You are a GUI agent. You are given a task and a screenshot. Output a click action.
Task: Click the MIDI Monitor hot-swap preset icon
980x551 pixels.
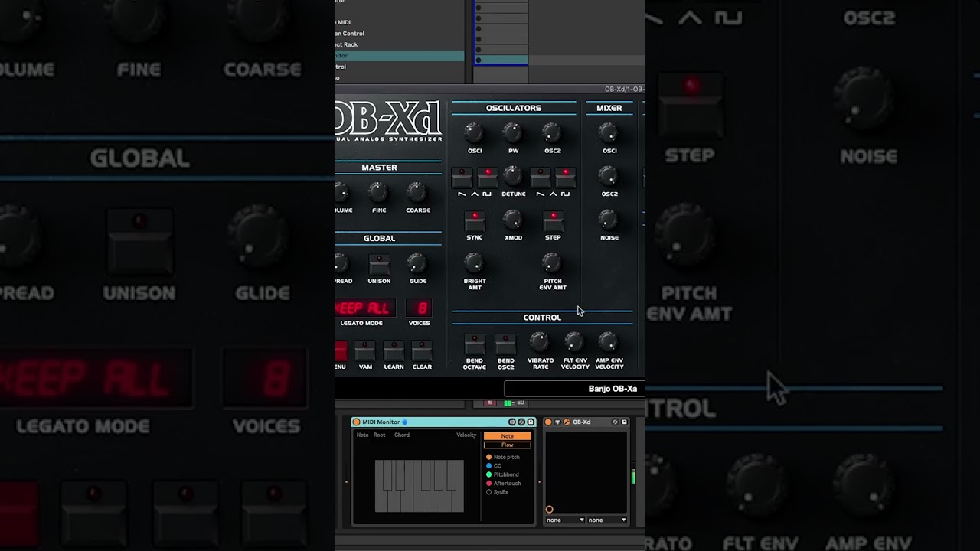pyautogui.click(x=521, y=422)
